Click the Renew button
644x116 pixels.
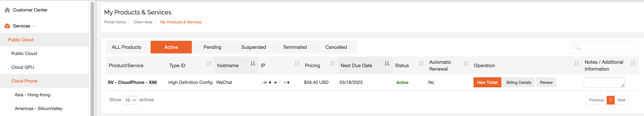(x=546, y=83)
